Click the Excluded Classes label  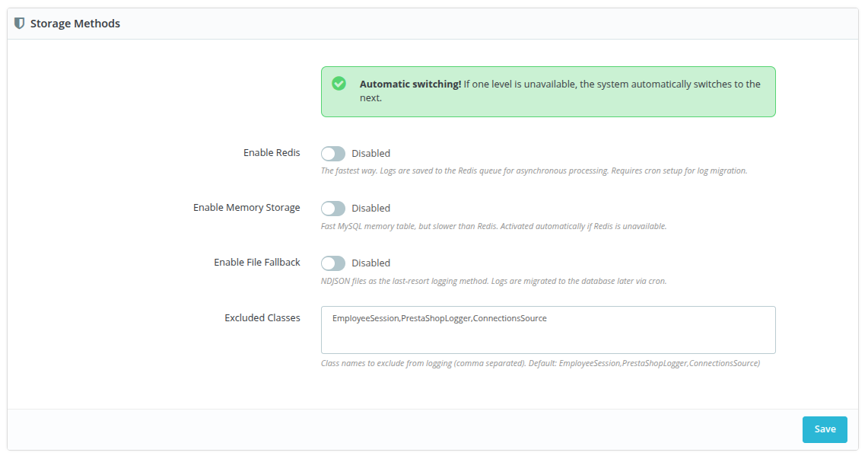coord(262,317)
